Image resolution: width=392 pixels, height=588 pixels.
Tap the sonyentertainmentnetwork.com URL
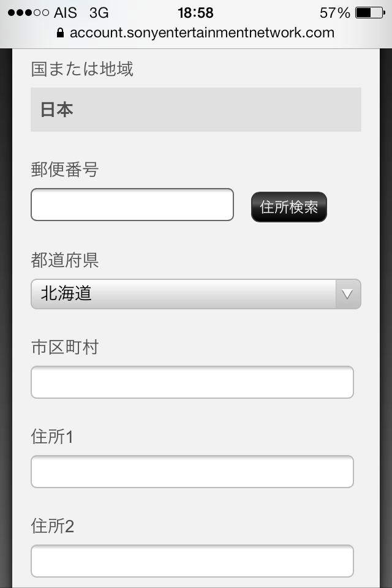coord(202,33)
